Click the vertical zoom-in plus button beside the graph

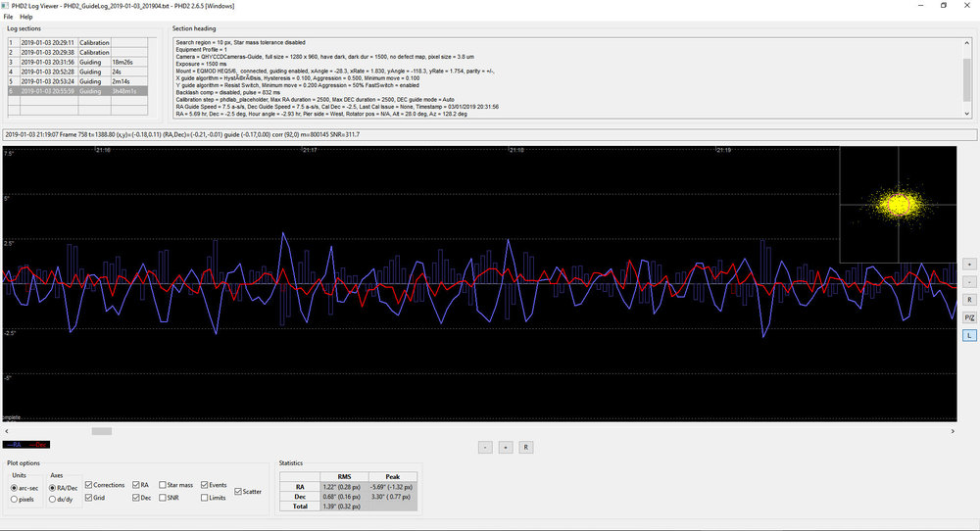pos(969,265)
